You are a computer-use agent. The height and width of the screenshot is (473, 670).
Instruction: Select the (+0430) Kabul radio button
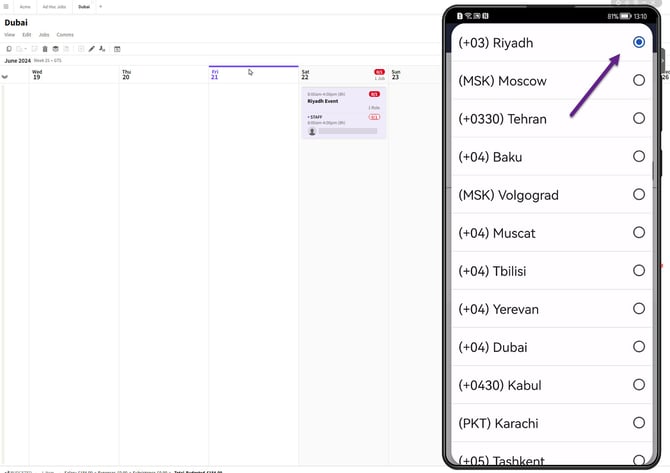coord(639,385)
